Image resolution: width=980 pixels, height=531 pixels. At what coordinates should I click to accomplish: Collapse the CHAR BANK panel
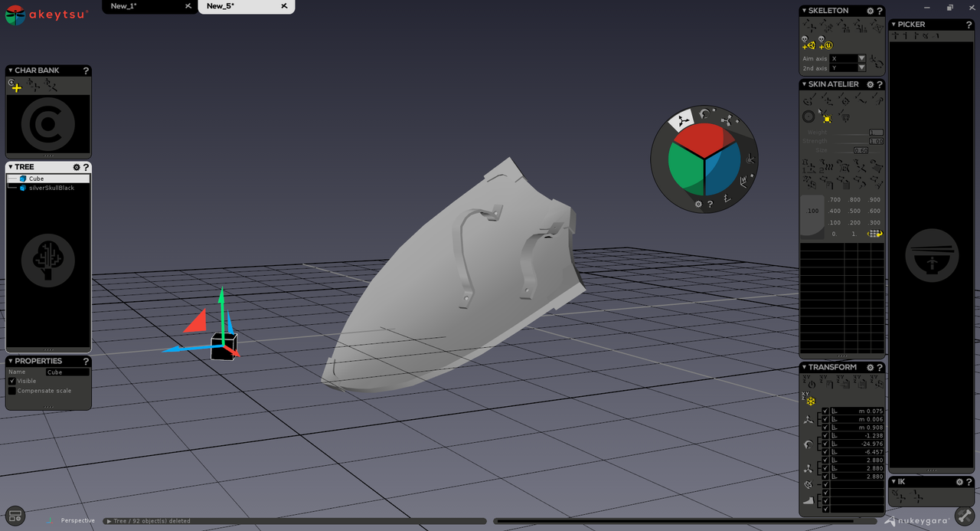pos(10,70)
